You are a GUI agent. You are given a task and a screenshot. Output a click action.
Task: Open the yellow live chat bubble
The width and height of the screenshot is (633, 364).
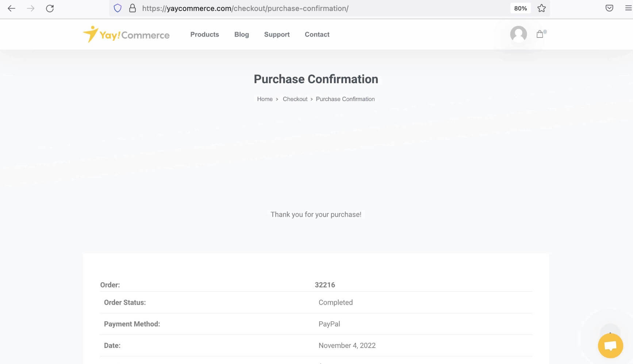[610, 345]
